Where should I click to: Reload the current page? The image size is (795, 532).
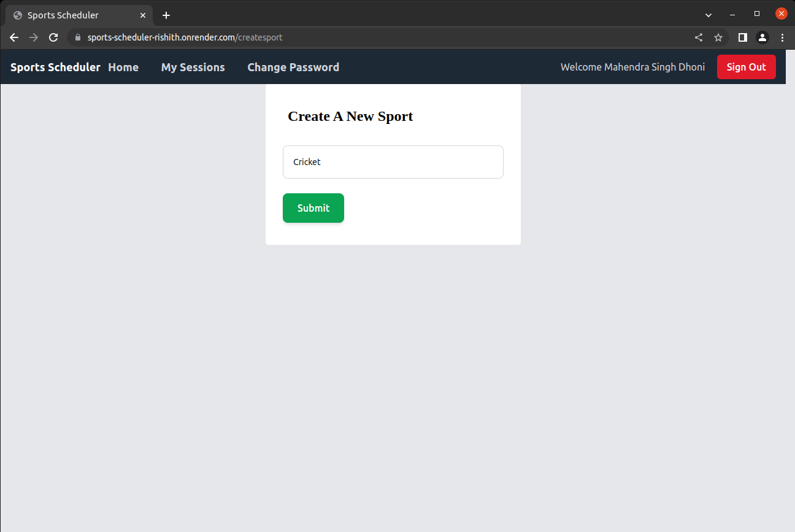[53, 37]
